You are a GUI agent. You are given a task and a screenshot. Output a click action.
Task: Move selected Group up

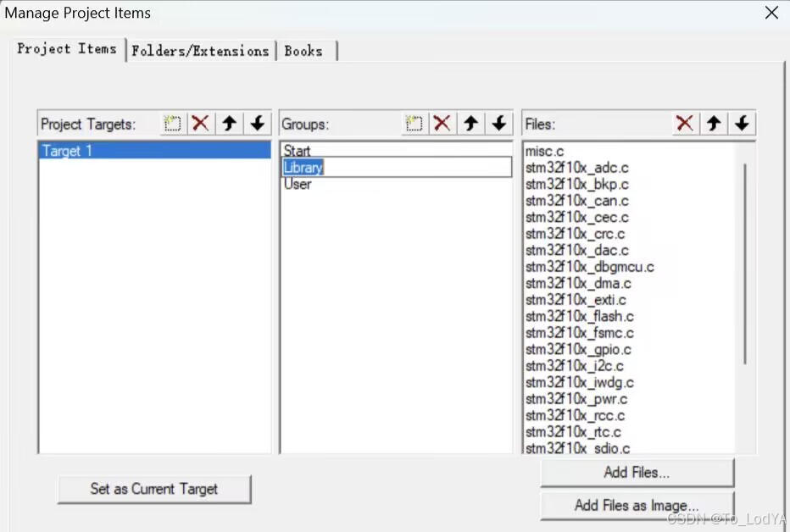[x=470, y=124]
